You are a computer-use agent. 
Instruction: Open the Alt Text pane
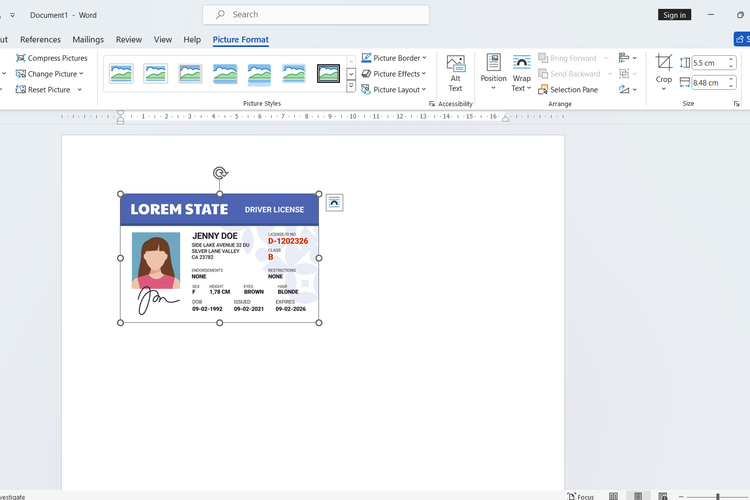pos(455,73)
